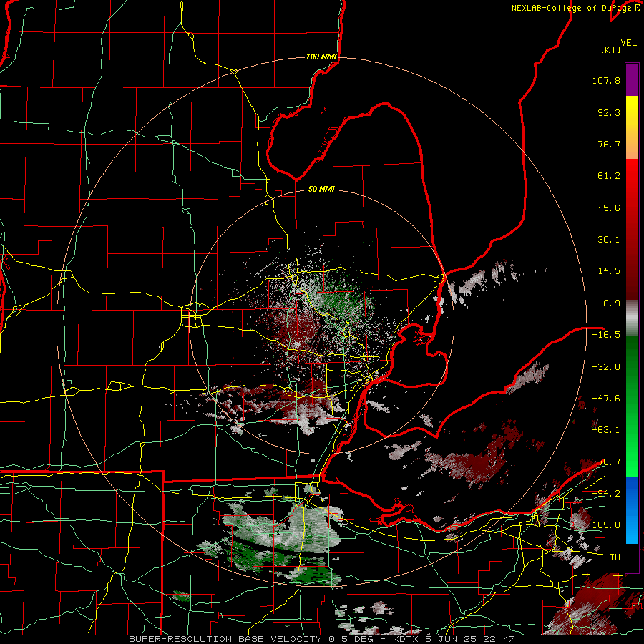
Task: Select the -94.2 scale label
Action: pos(606,494)
